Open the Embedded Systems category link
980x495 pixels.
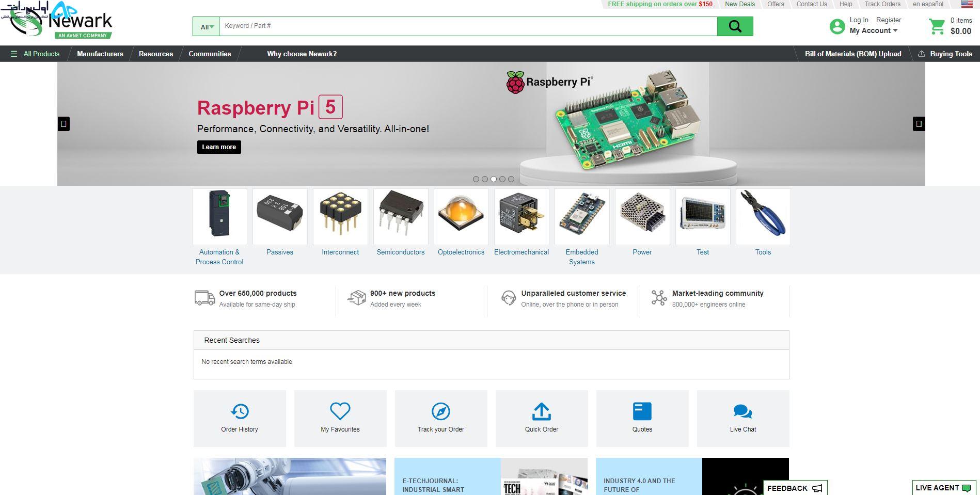582,257
